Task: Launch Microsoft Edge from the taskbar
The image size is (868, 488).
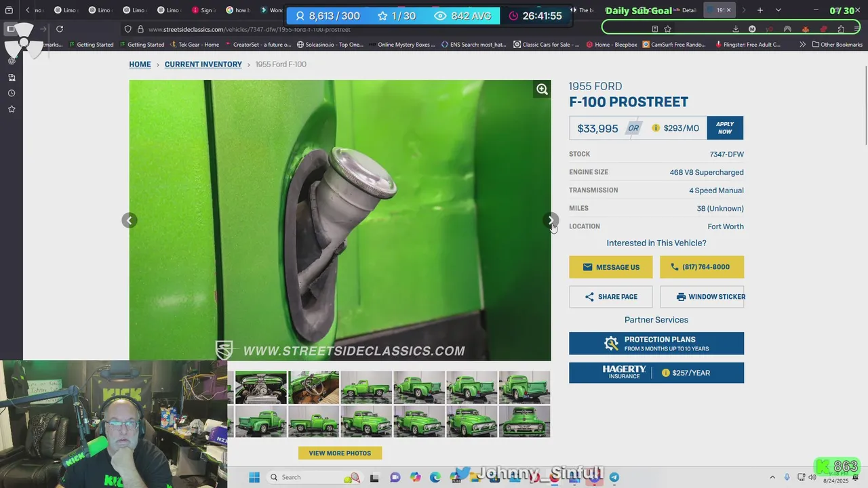Action: tap(435, 477)
